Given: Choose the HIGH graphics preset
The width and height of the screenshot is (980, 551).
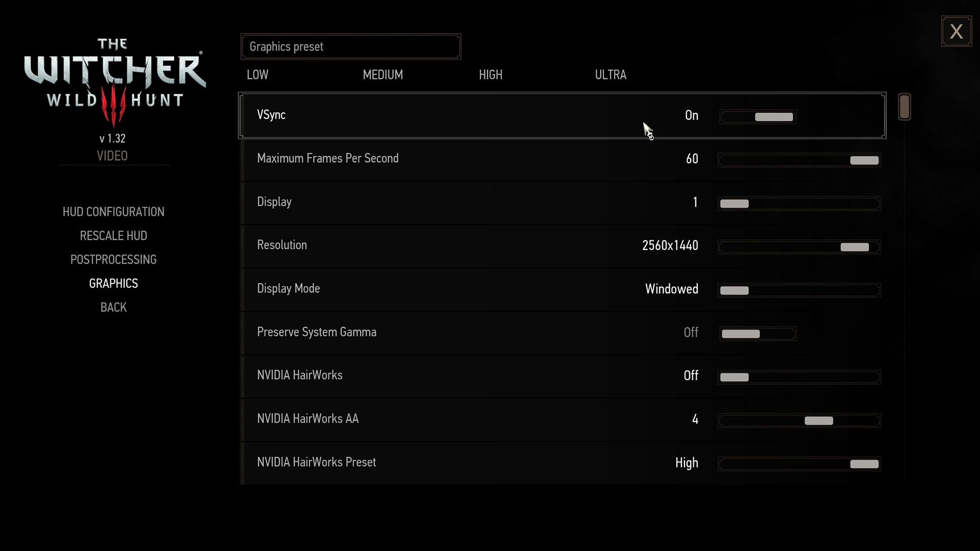Looking at the screenshot, I should tap(491, 75).
